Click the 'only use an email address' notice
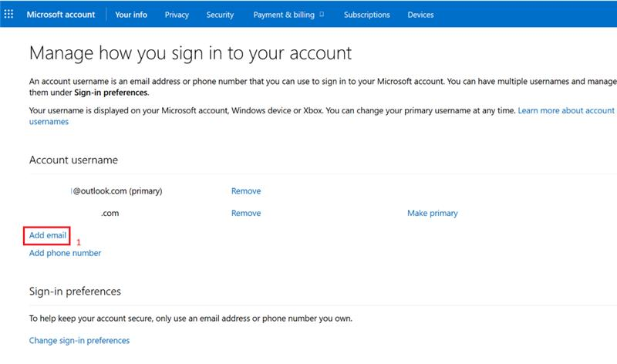Viewport: 617px width, 364px height. (x=190, y=318)
